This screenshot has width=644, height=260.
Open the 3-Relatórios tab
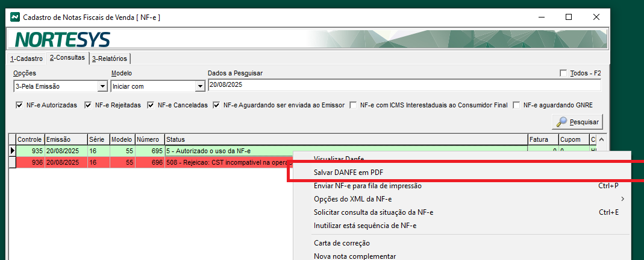110,59
